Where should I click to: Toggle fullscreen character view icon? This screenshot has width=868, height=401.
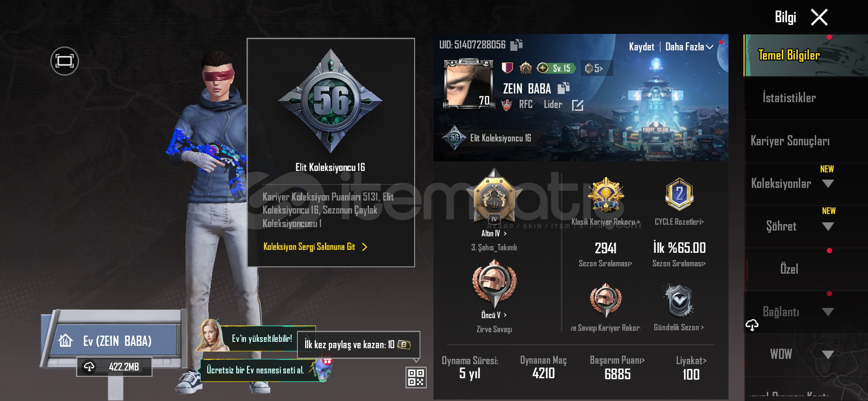64,61
